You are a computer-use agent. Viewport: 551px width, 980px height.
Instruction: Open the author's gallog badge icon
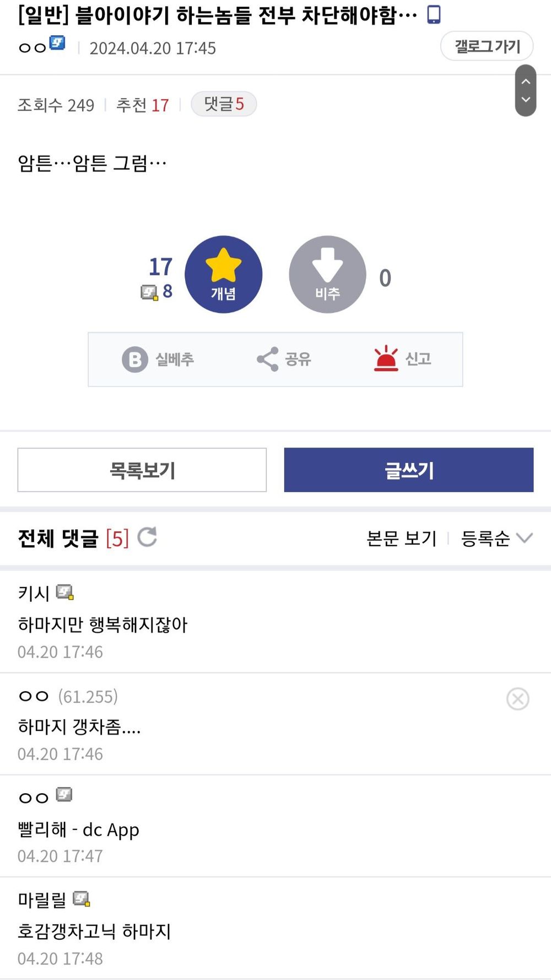(57, 43)
